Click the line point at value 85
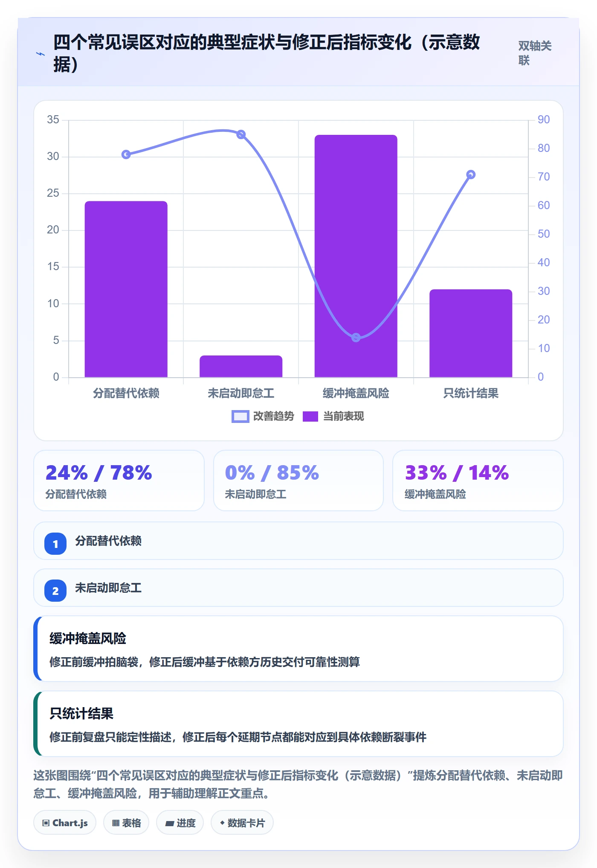Image resolution: width=597 pixels, height=868 pixels. [241, 134]
